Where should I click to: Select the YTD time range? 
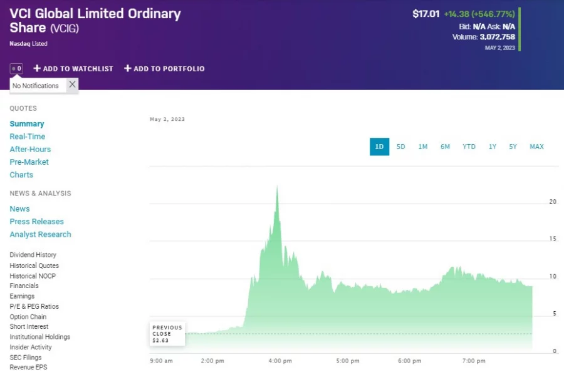pyautogui.click(x=468, y=146)
